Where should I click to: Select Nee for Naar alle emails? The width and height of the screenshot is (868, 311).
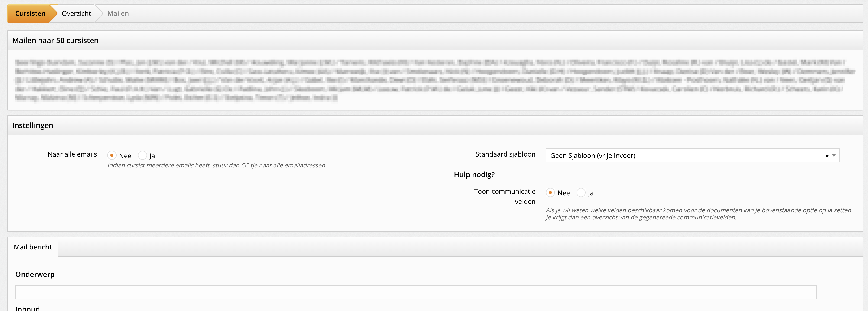[112, 156]
